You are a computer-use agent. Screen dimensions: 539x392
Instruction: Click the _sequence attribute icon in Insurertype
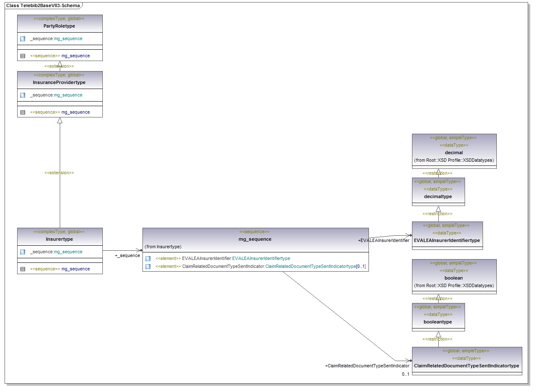(x=23, y=252)
